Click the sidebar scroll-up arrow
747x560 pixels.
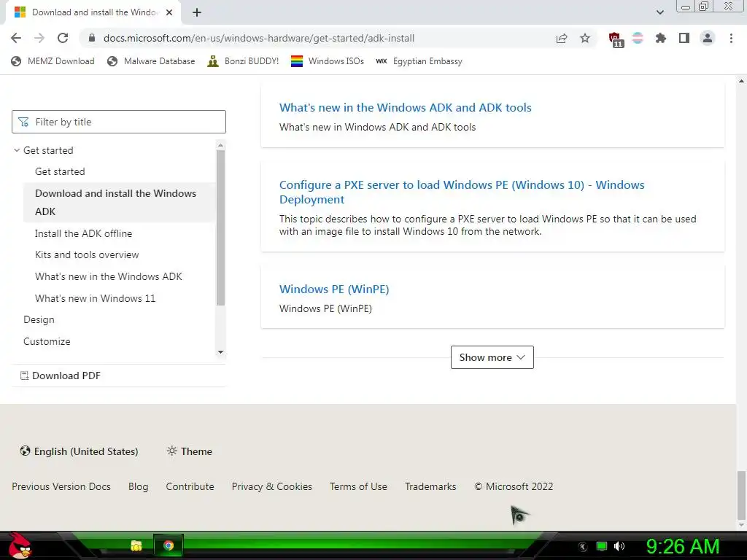[220, 145]
